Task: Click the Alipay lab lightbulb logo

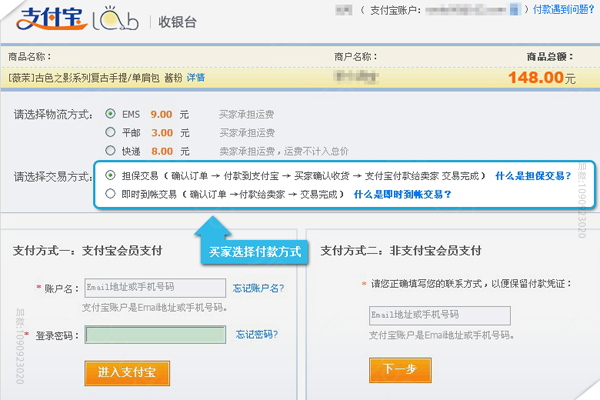Action: pos(115,19)
